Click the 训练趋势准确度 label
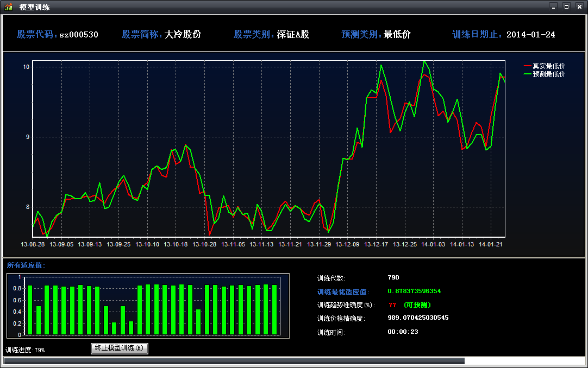588x368 pixels. point(346,305)
